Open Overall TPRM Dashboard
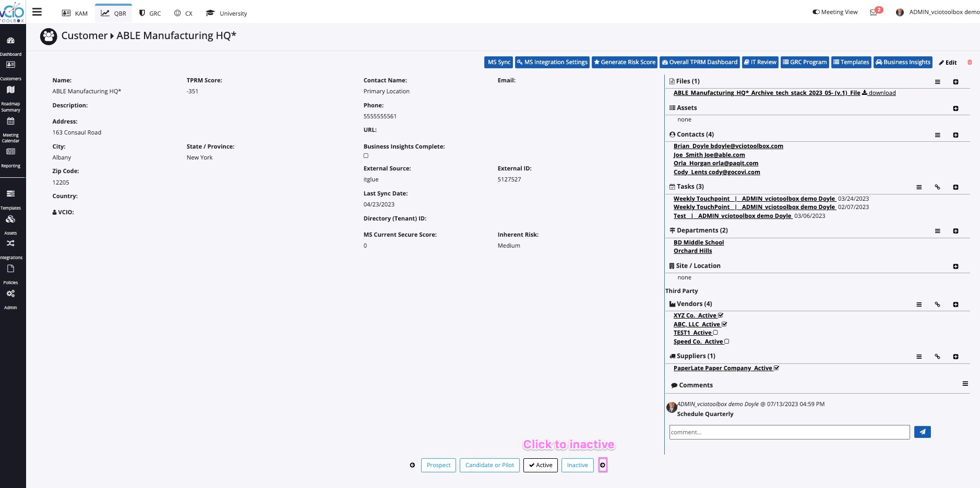Screen dimensions: 980x488 pyautogui.click(x=700, y=62)
